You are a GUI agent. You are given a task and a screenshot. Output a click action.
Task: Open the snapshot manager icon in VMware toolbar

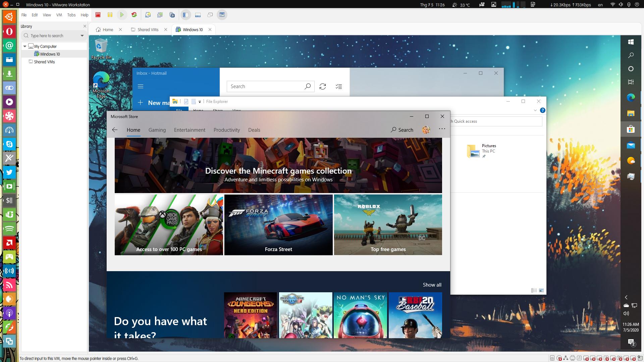point(172,15)
